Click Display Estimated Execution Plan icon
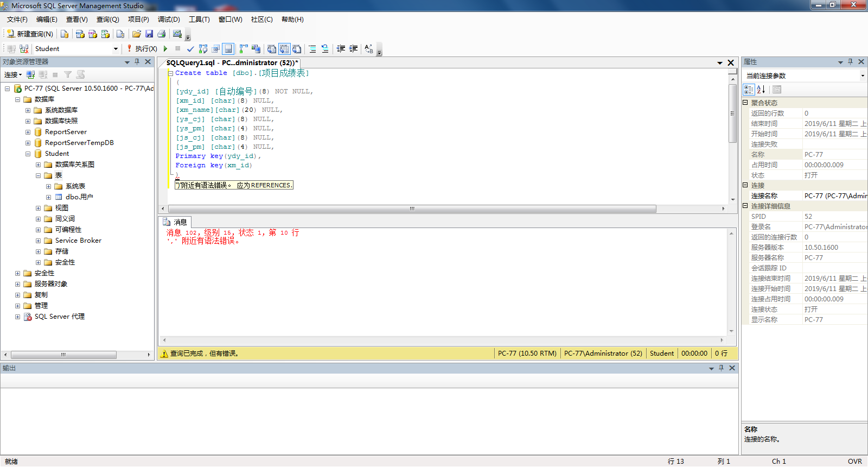 [203, 49]
